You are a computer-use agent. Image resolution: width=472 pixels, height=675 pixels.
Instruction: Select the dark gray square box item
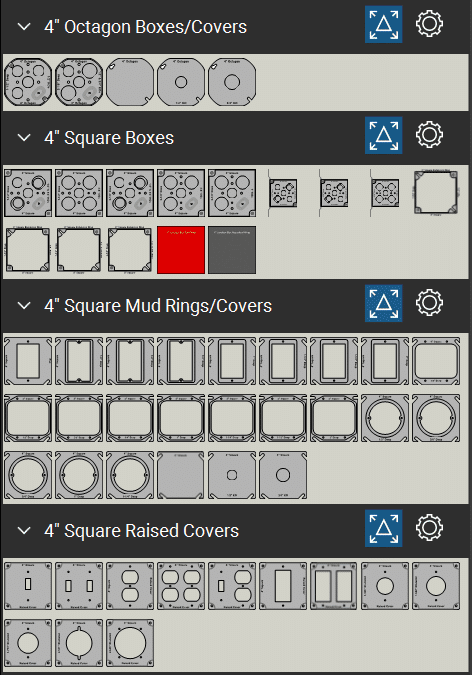pos(232,250)
